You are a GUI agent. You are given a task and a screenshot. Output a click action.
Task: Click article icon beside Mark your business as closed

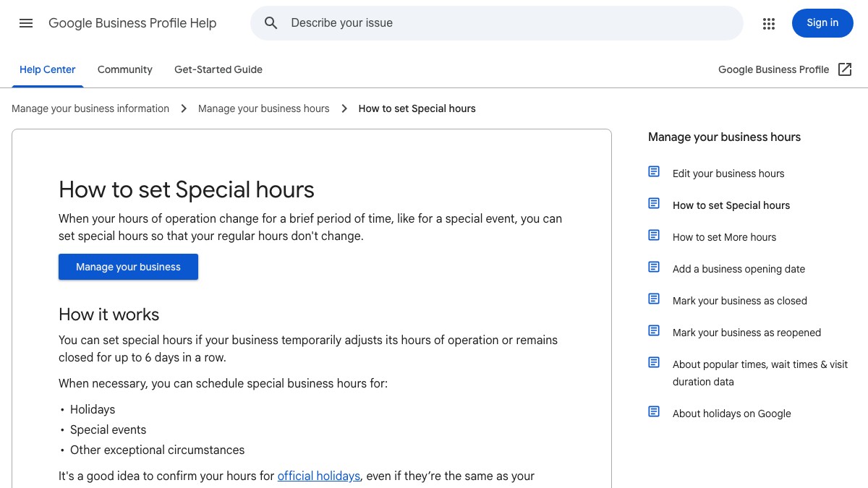coord(654,299)
